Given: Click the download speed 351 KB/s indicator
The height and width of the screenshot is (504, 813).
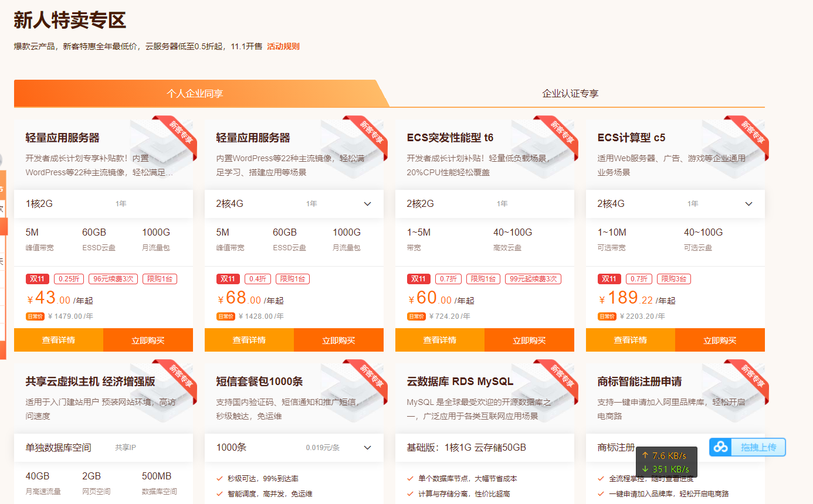Looking at the screenshot, I should click(x=665, y=469).
